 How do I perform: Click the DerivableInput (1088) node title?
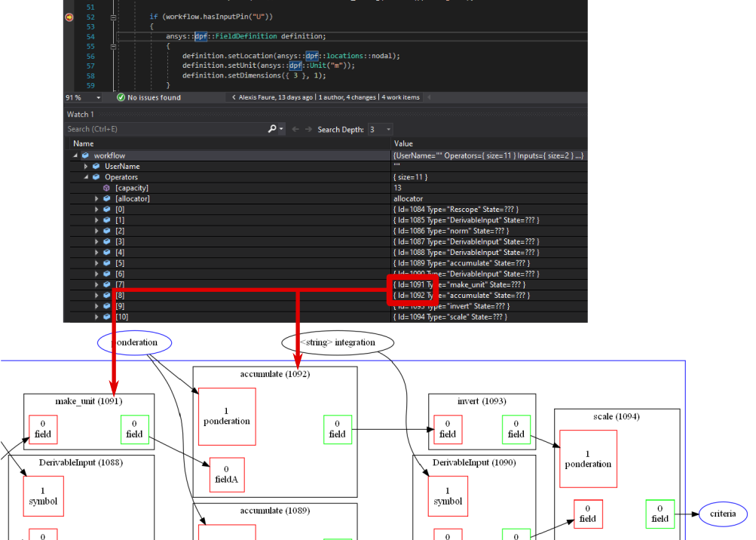tap(81, 462)
